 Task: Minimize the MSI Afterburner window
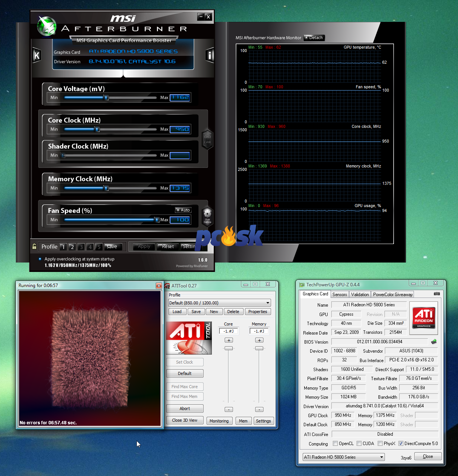[201, 17]
